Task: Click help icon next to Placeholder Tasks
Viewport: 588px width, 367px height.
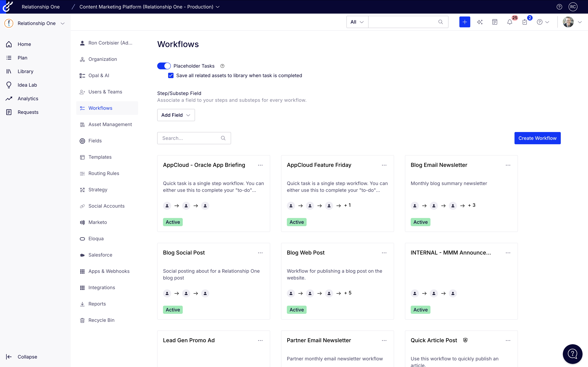Action: coord(222,66)
